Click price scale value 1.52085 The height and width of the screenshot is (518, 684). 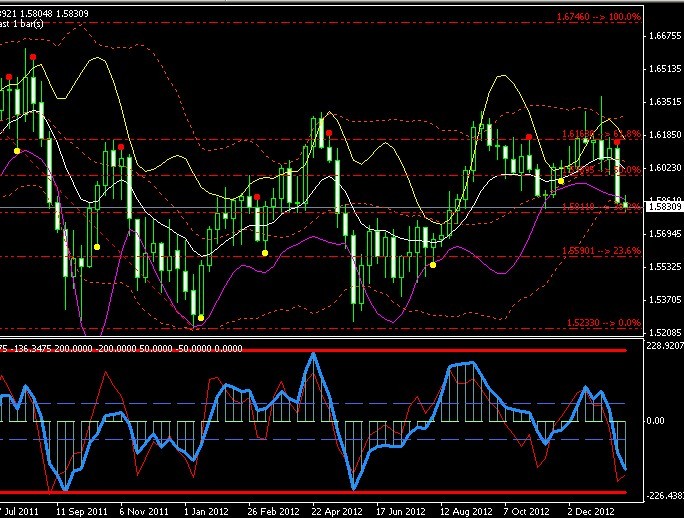coord(665,333)
